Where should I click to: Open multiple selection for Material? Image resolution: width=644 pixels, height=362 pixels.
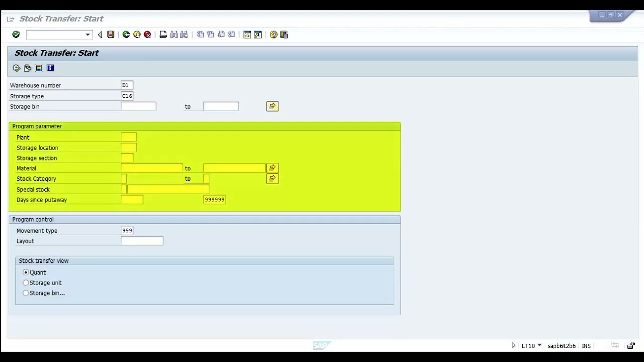pos(272,168)
